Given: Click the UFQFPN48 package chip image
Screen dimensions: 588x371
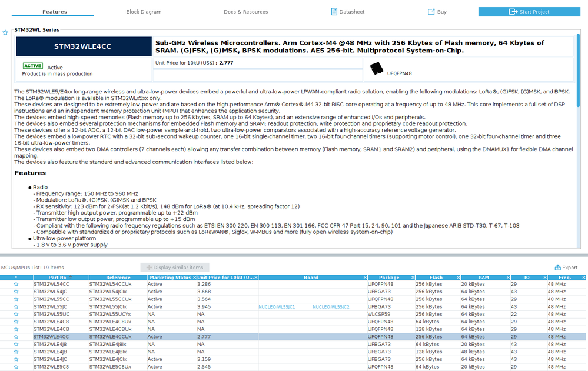Looking at the screenshot, I should [377, 68].
